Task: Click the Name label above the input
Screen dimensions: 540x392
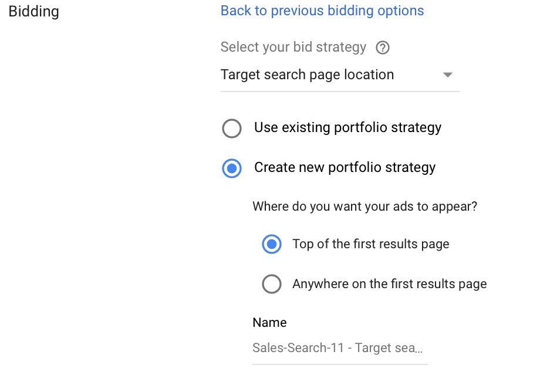Action: coord(269,323)
